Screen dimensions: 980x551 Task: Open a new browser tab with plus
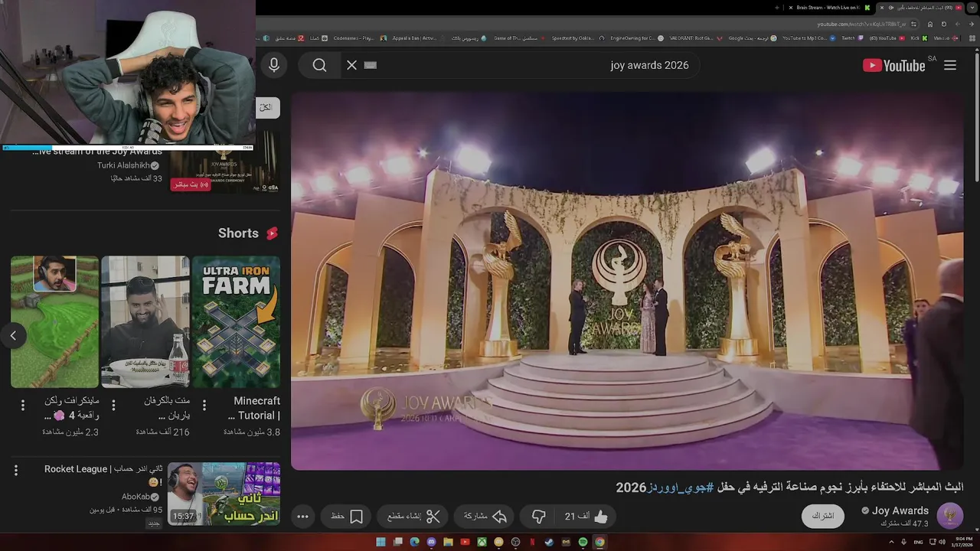click(777, 8)
